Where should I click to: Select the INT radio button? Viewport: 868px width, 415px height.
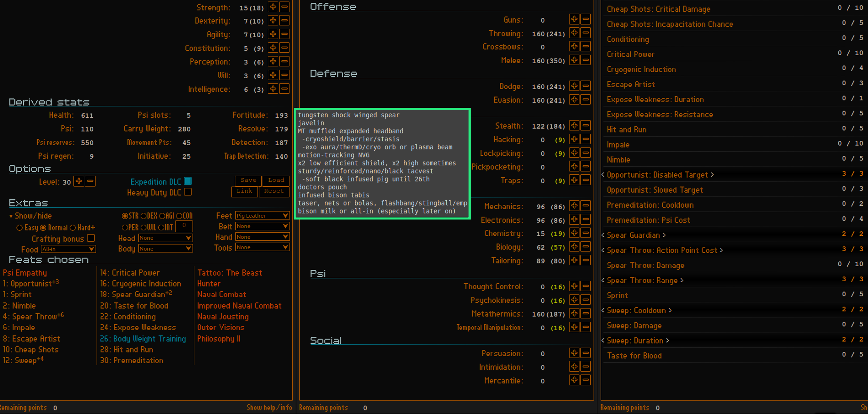[x=161, y=228]
